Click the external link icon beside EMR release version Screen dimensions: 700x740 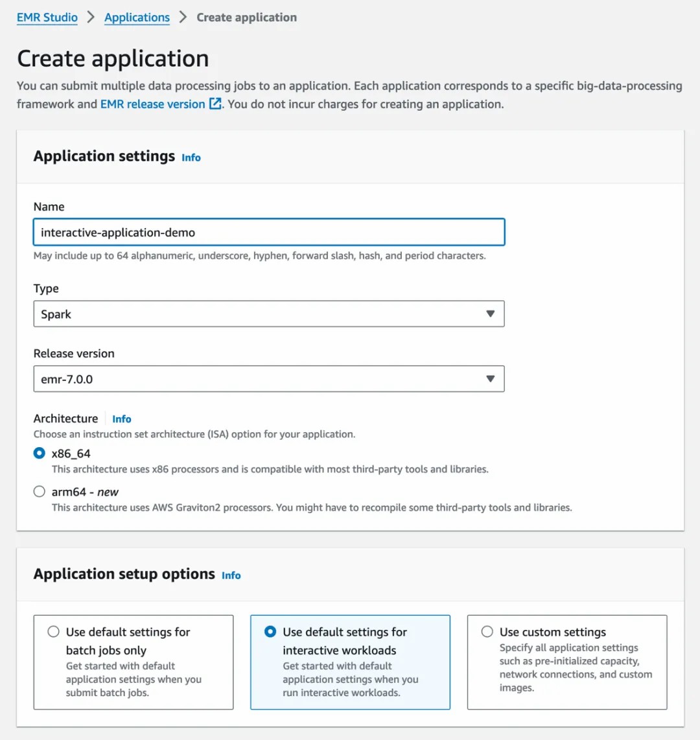[215, 104]
